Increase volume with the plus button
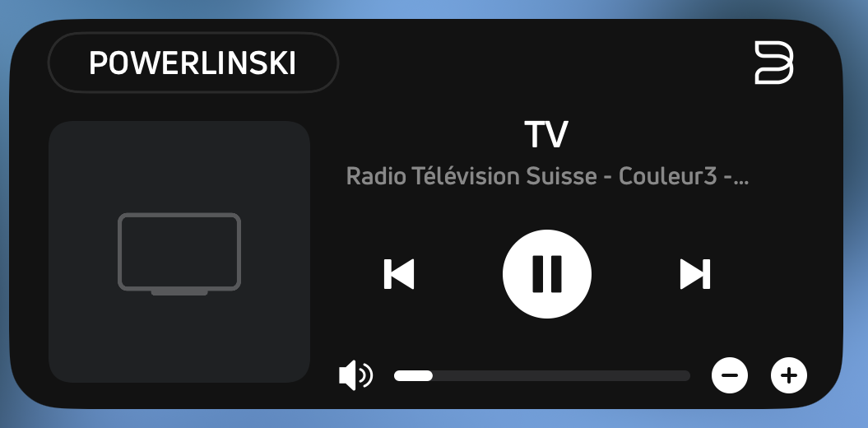Screen dimensions: 868x428 pyautogui.click(x=789, y=375)
